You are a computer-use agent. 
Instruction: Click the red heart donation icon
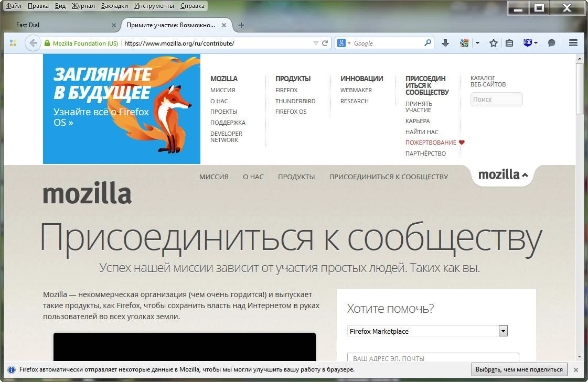click(462, 143)
